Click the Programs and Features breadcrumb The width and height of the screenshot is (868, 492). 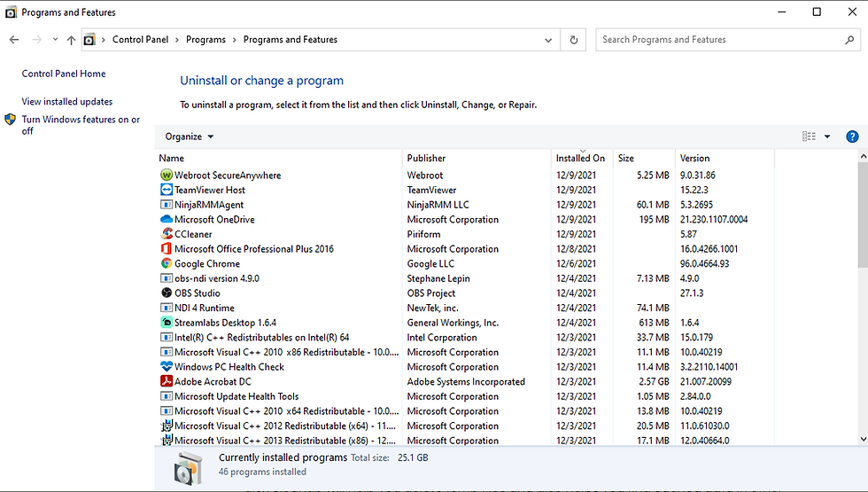[291, 39]
